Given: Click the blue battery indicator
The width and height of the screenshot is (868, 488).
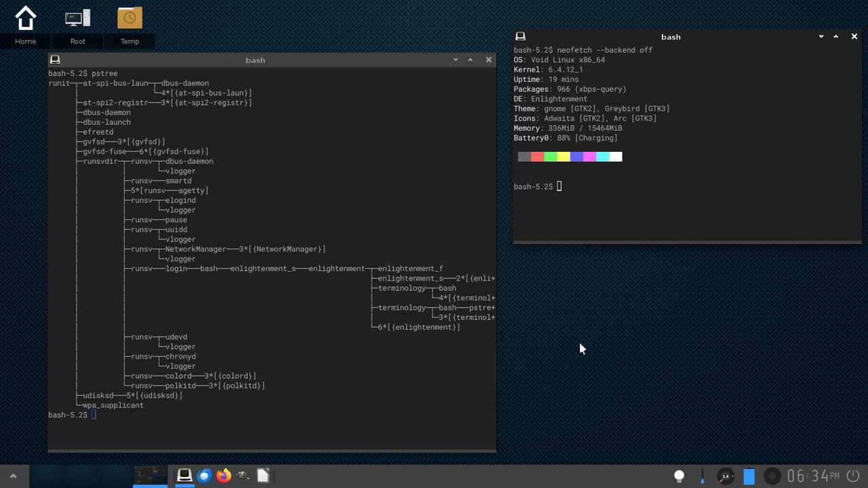Looking at the screenshot, I should 749,476.
